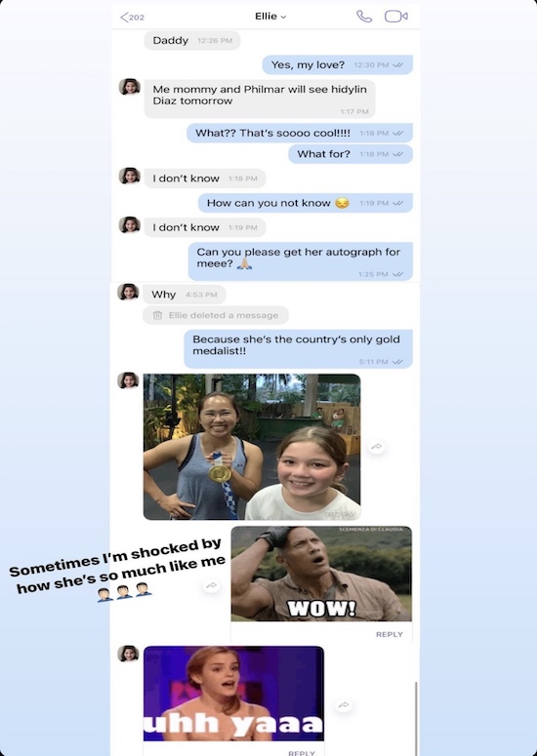Forward the medalist photo using share arrow
Screen dimensions: 537x756
pyautogui.click(x=376, y=447)
